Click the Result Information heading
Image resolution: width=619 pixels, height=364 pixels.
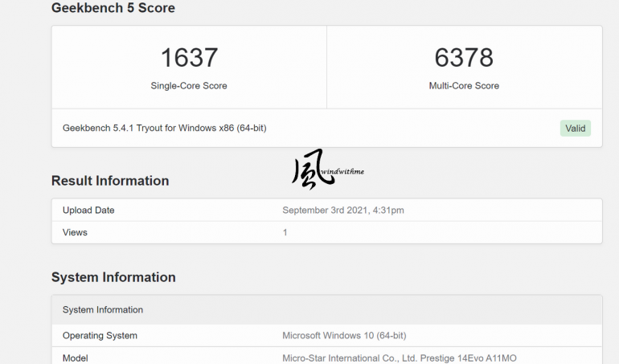click(x=110, y=181)
